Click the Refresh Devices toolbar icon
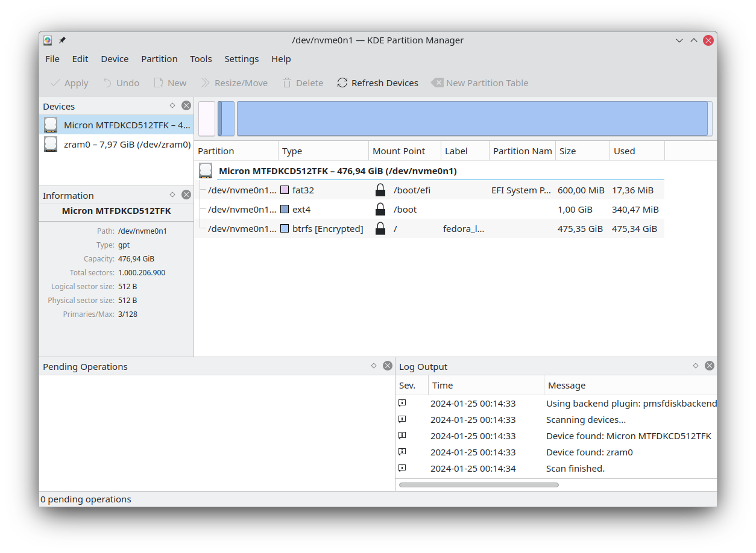756x553 pixels. click(x=342, y=83)
